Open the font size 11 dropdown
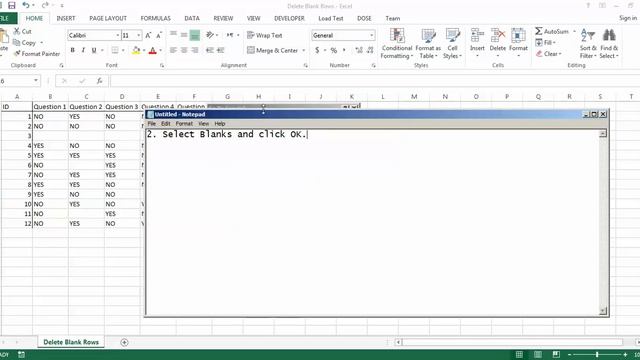Screen dimensions: 640x360 (139, 36)
